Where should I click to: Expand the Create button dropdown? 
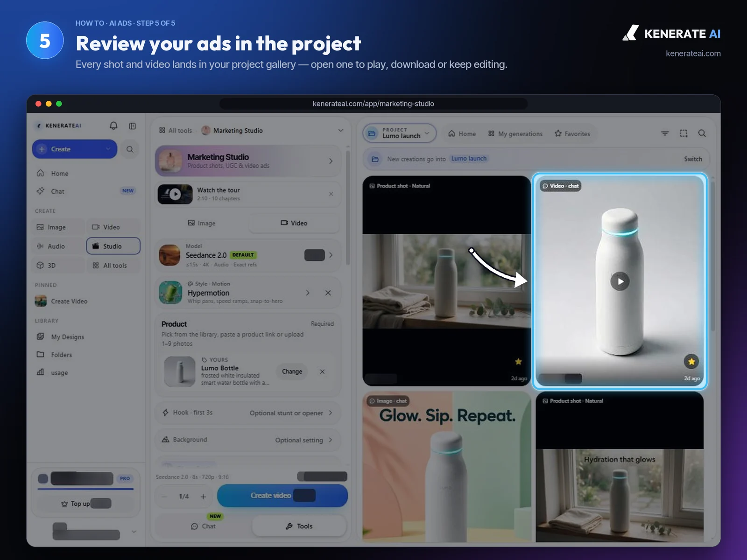[x=108, y=149]
